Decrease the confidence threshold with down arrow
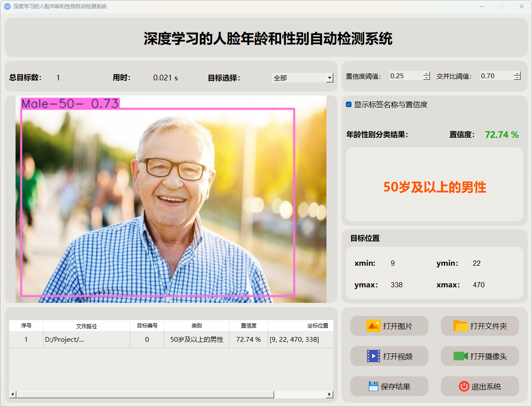 coord(427,78)
